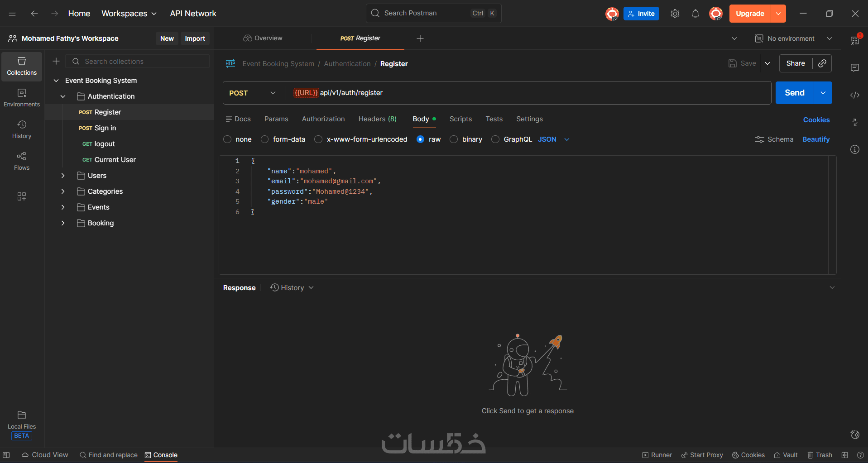This screenshot has width=868, height=463.
Task: Click the request URL input field
Action: pos(528,93)
